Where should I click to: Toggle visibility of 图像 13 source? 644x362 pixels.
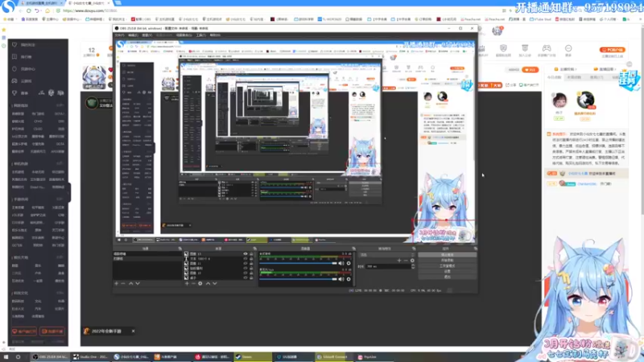coord(246,254)
